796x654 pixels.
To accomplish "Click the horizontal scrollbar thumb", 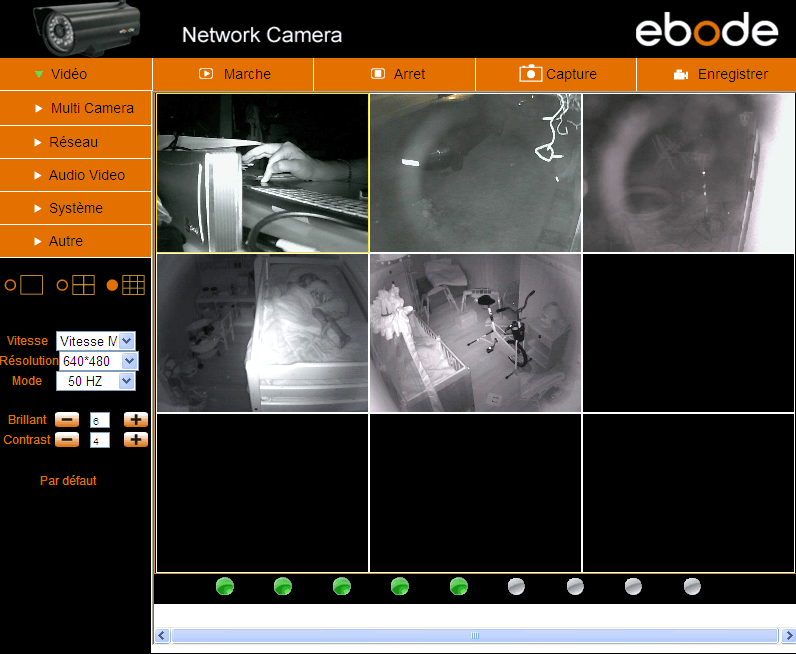I will point(475,635).
